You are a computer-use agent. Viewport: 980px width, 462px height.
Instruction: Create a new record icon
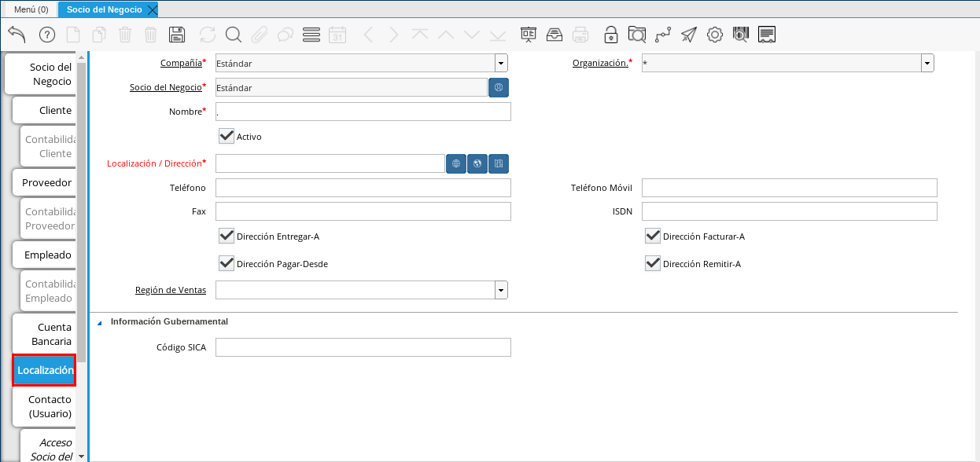tap(73, 35)
